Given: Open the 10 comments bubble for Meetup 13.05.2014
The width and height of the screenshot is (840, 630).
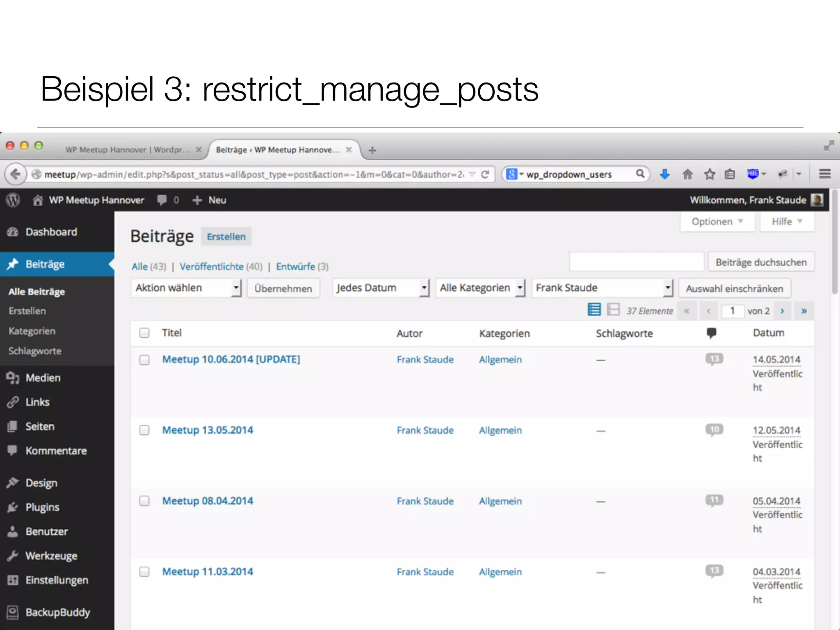Looking at the screenshot, I should coord(714,430).
